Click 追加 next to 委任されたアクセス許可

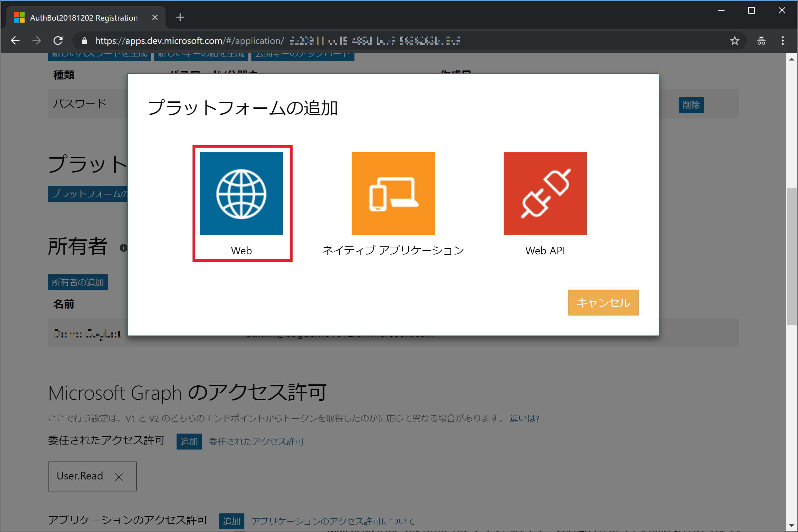(x=189, y=442)
